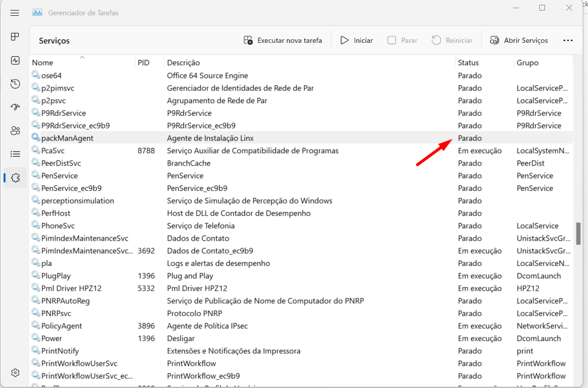Click the Parar button
Image resolution: width=588 pixels, height=388 pixels.
[402, 41]
